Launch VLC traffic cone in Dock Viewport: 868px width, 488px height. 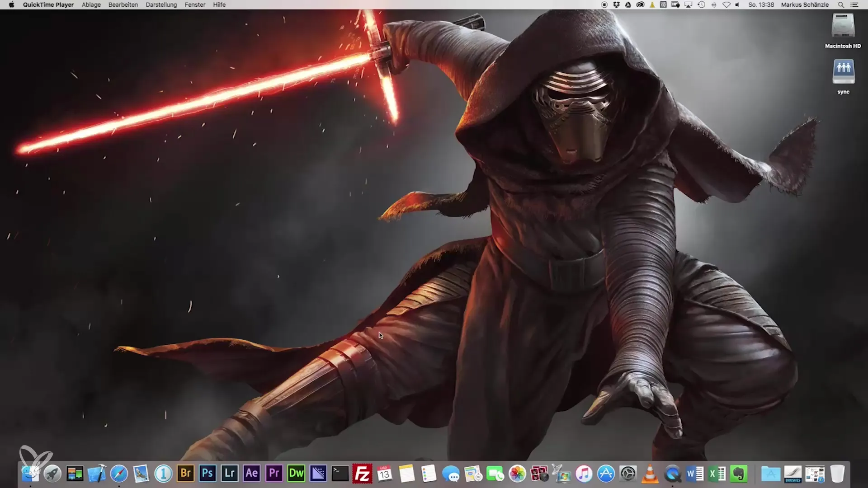tap(651, 474)
